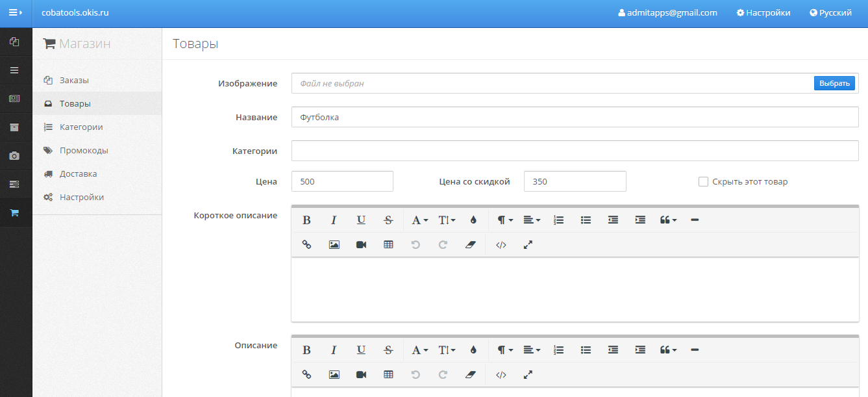Click the eraser icon in the description toolbar
The width and height of the screenshot is (868, 397).
(471, 375)
